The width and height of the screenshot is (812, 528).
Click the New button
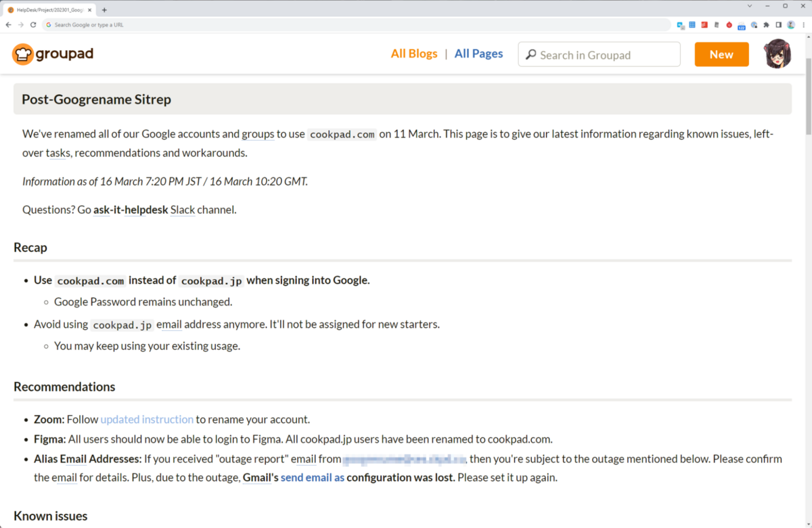point(721,54)
